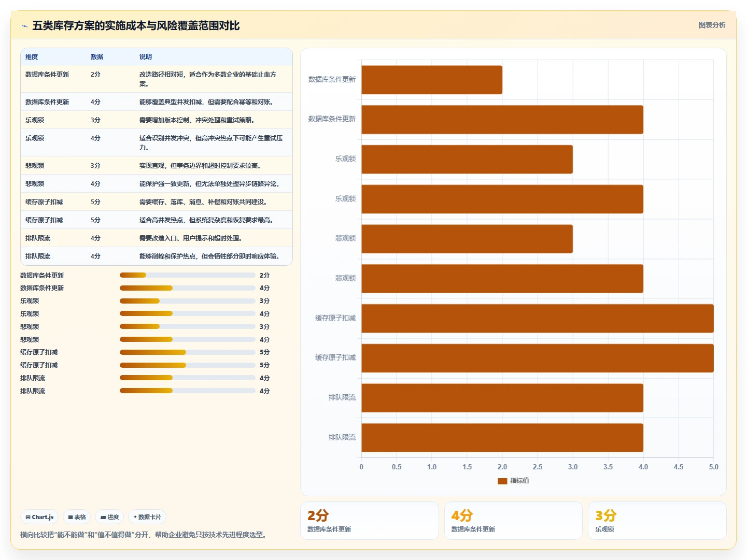Open the 4分 数据库条件更新 data card
This screenshot has width=747, height=560.
(513, 521)
